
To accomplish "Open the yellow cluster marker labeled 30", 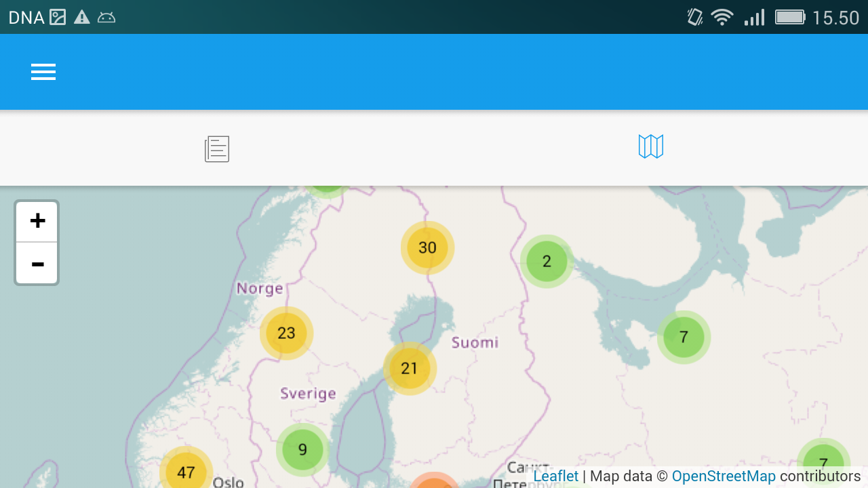I will [427, 247].
